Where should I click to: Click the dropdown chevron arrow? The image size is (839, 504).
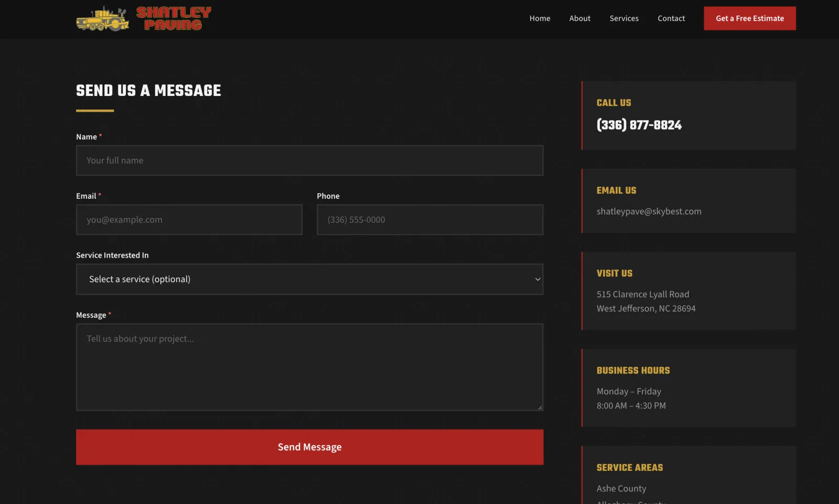pos(537,280)
